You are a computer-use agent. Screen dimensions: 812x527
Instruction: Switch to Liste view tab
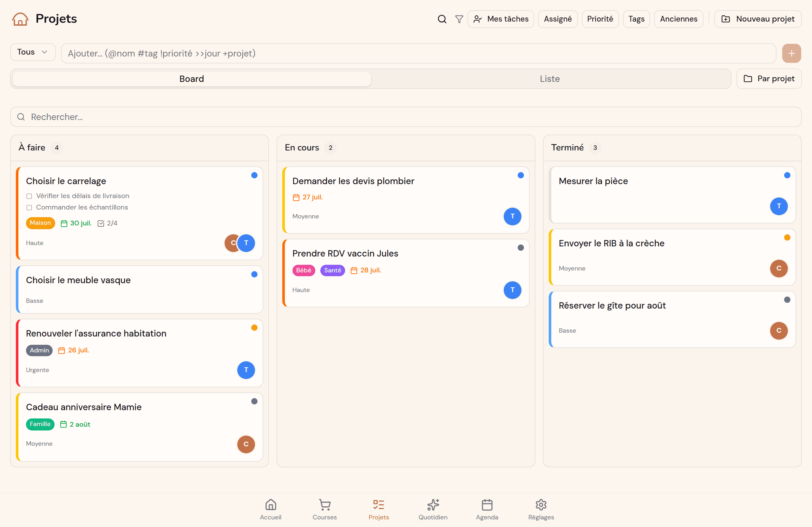[x=550, y=79]
